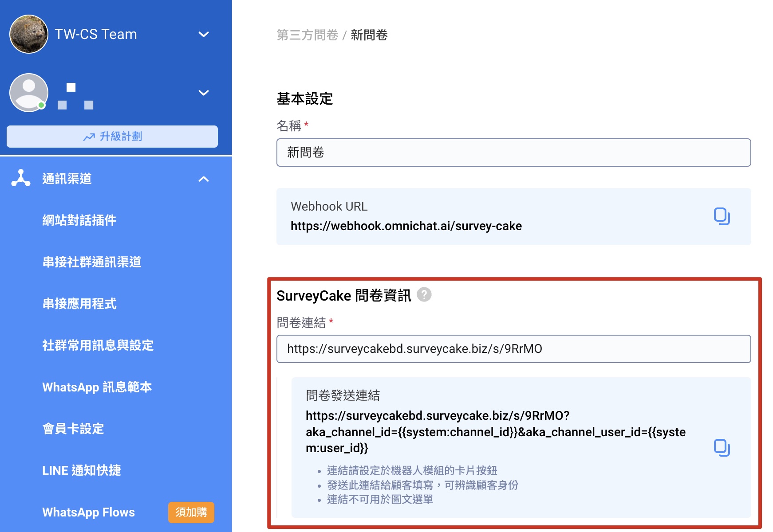Select 串接應用程式 menu item
The height and width of the screenshot is (532, 773).
79,303
